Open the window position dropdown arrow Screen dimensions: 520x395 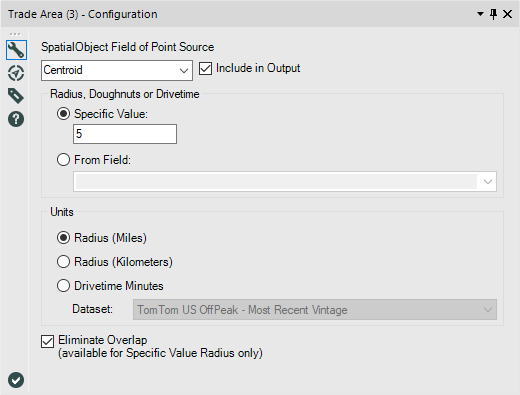click(x=480, y=14)
